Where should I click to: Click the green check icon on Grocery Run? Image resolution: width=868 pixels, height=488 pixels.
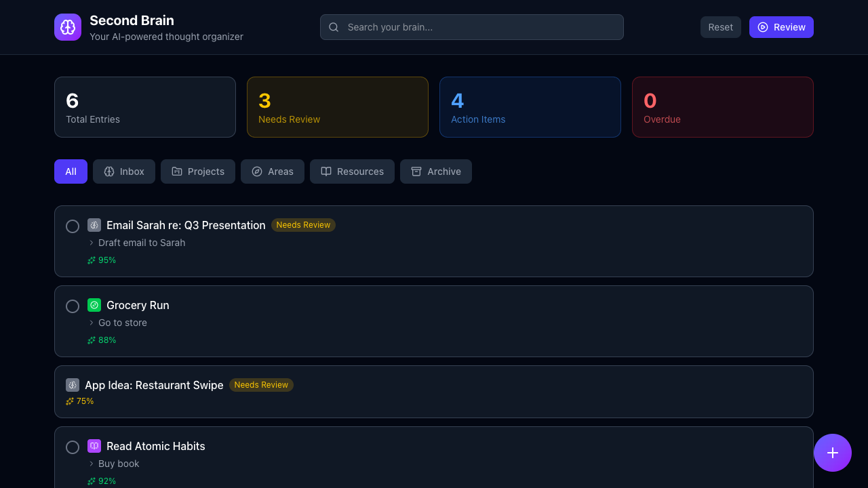[94, 305]
